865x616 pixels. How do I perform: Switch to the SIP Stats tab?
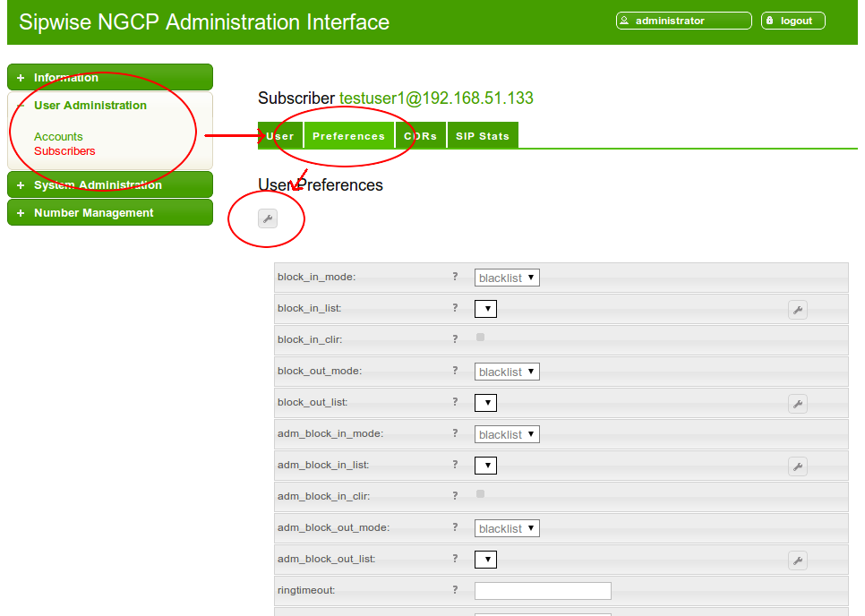tap(483, 136)
